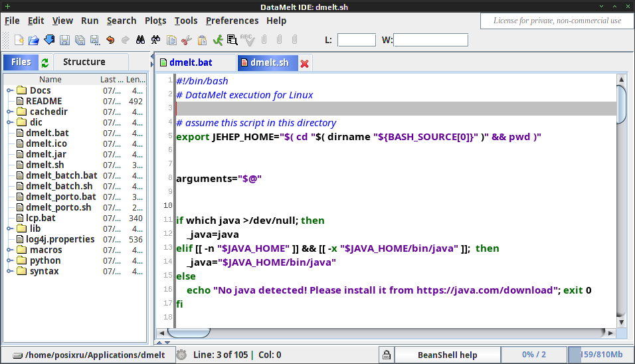
Task: Open the Help menu
Action: (x=276, y=21)
